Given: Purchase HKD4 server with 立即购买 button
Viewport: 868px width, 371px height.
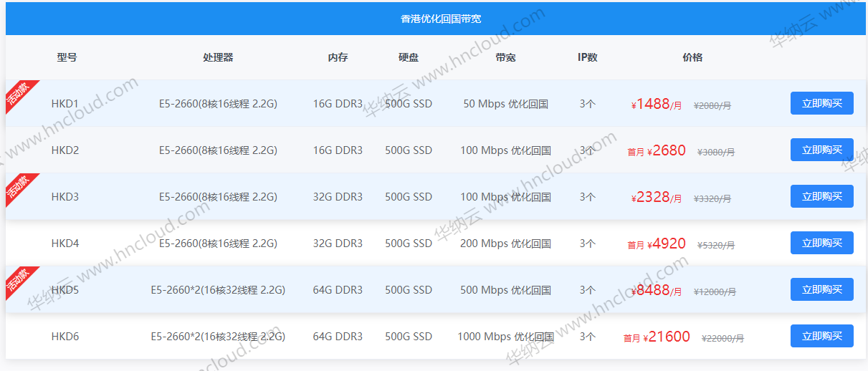Looking at the screenshot, I should 821,243.
